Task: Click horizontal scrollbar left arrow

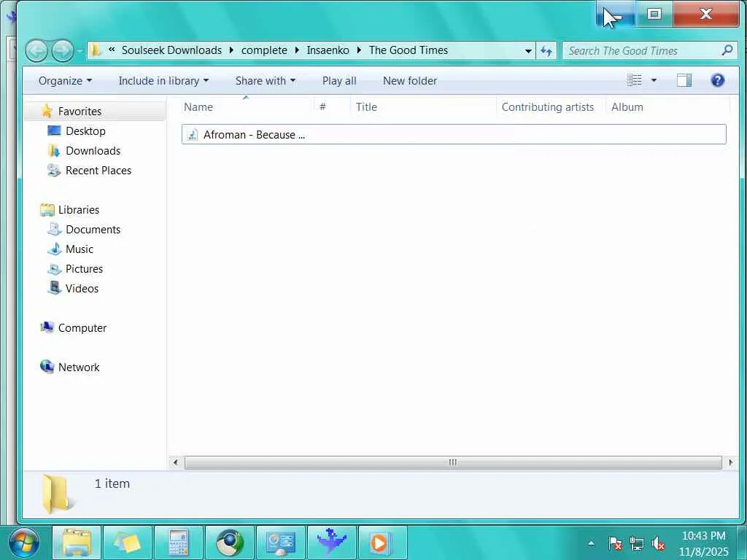Action: (176, 462)
